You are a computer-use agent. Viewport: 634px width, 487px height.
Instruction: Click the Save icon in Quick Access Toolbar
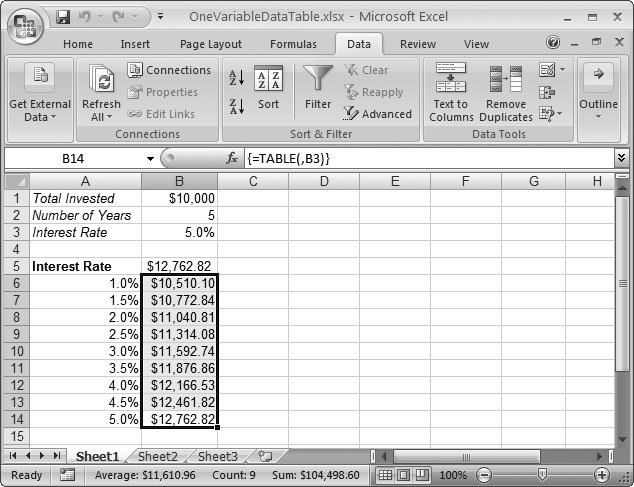coord(64,17)
